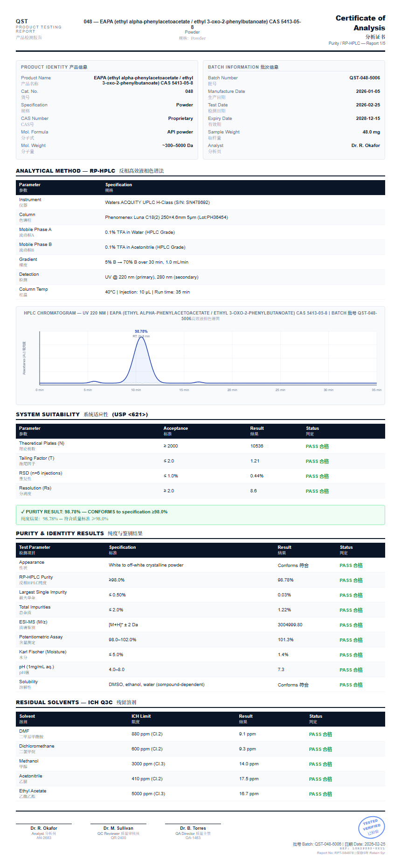Select Mol. Formula value 'API powder'

coord(180,132)
